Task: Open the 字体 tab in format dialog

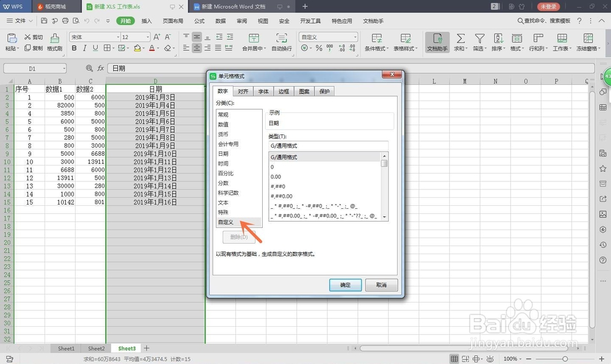Action: (263, 92)
